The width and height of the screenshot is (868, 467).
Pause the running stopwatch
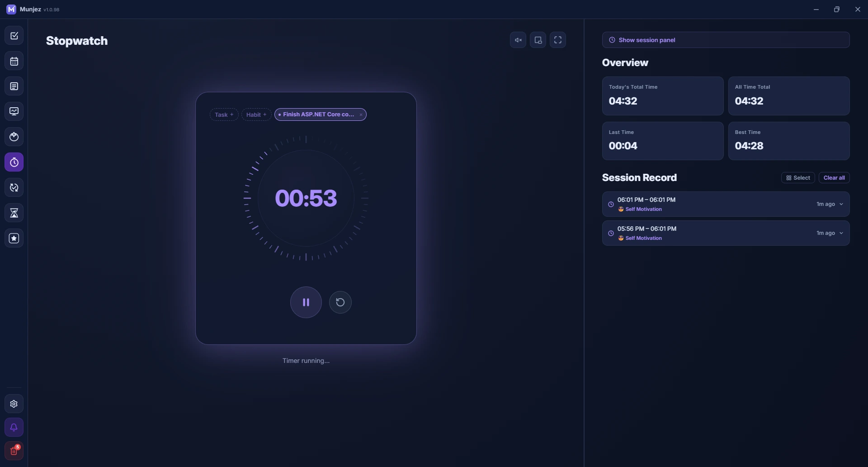306,302
